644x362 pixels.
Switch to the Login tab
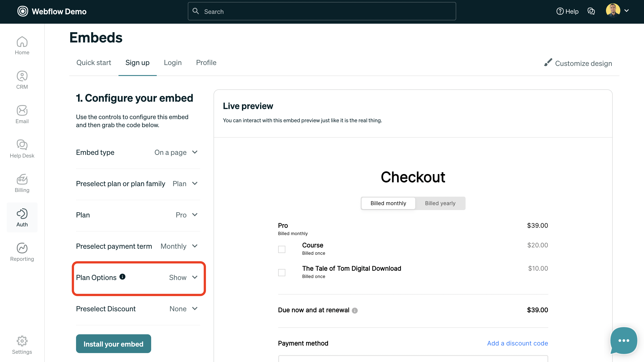tap(172, 63)
